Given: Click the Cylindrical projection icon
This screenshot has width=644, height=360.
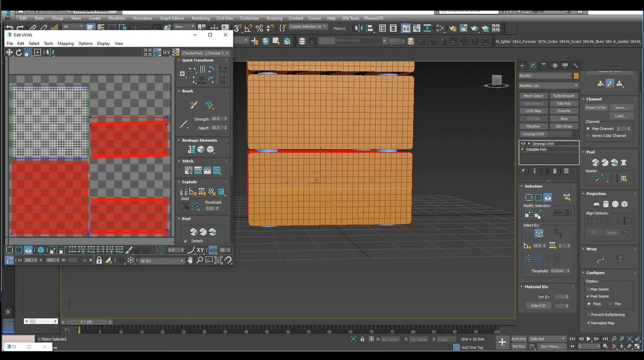Looking at the screenshot, I should coord(606,204).
